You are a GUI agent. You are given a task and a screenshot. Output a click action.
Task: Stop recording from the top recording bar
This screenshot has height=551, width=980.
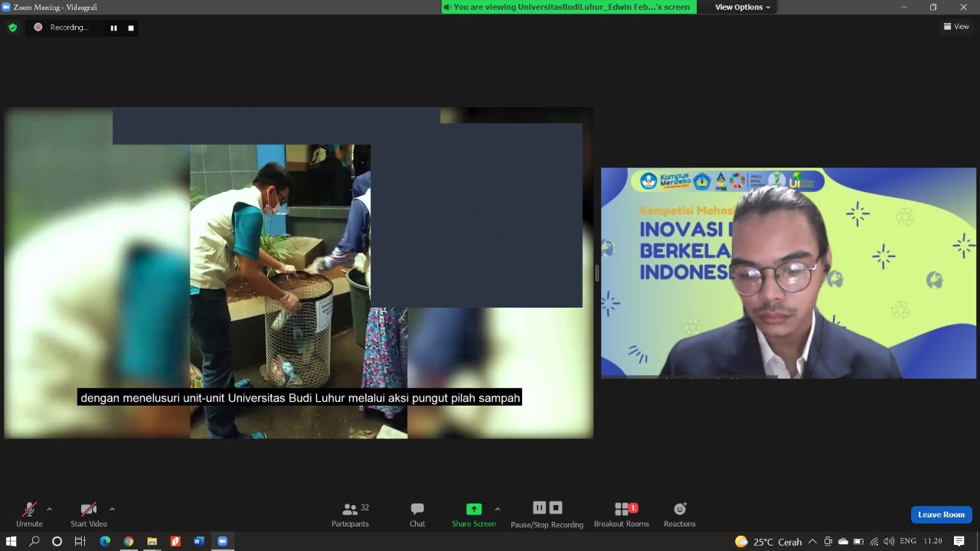[x=131, y=28]
